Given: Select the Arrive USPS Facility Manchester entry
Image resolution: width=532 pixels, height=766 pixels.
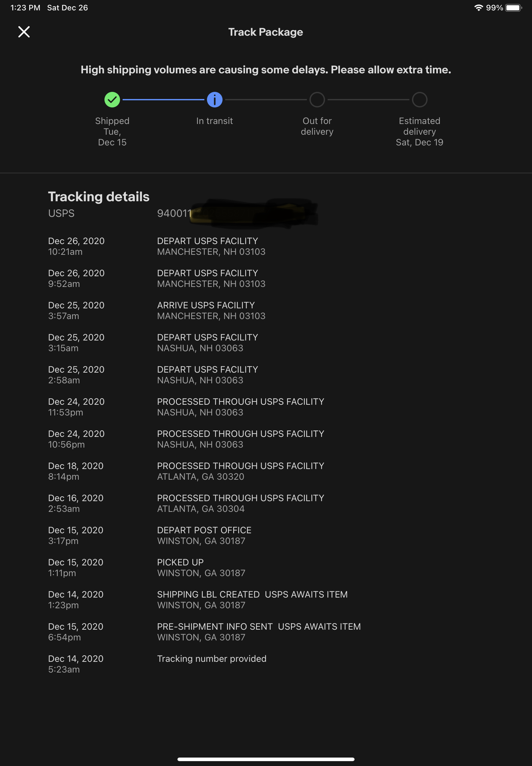Looking at the screenshot, I should pyautogui.click(x=211, y=311).
